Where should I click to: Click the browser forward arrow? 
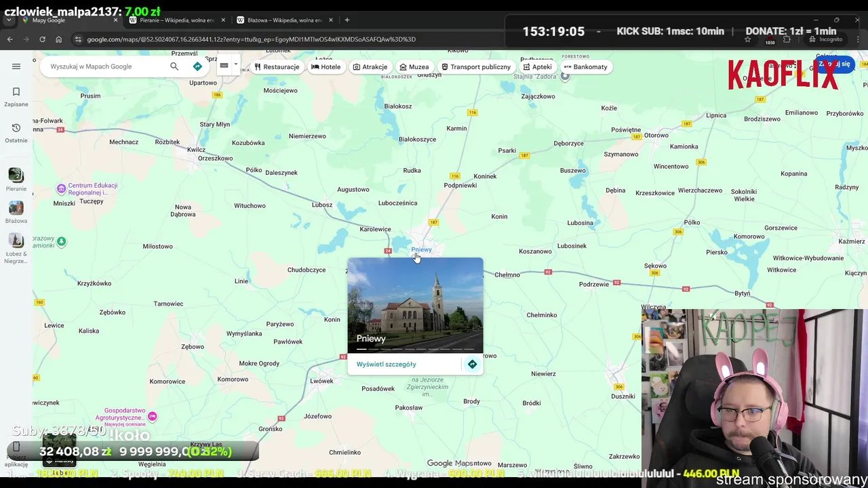pyautogui.click(x=26, y=39)
